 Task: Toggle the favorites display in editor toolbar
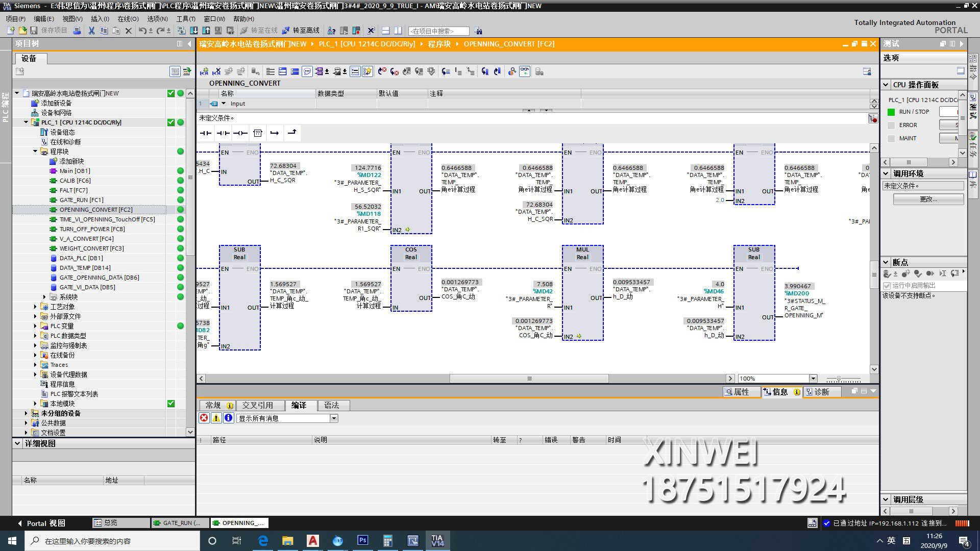pos(367,71)
